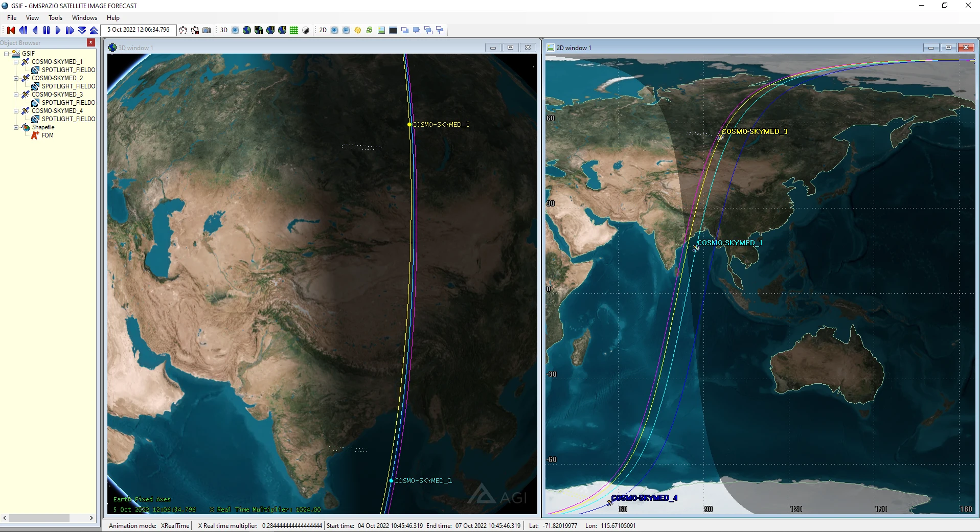Take a snapshot with camera icon
Screen dimensions: 980x532
[x=207, y=30]
